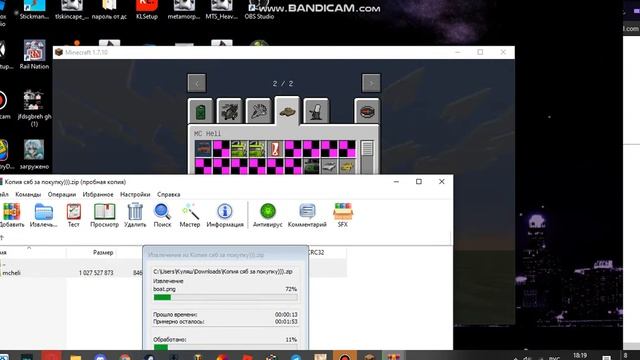Open the rightmost red-disc tab in Minecraft
Screen dimensions: 640x360
[x=367, y=111]
